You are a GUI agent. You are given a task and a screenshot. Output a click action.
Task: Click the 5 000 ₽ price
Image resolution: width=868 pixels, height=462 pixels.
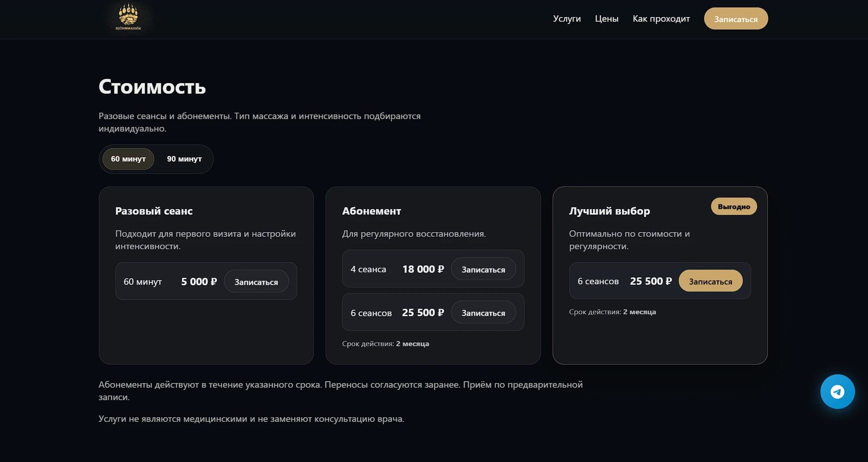pos(199,282)
